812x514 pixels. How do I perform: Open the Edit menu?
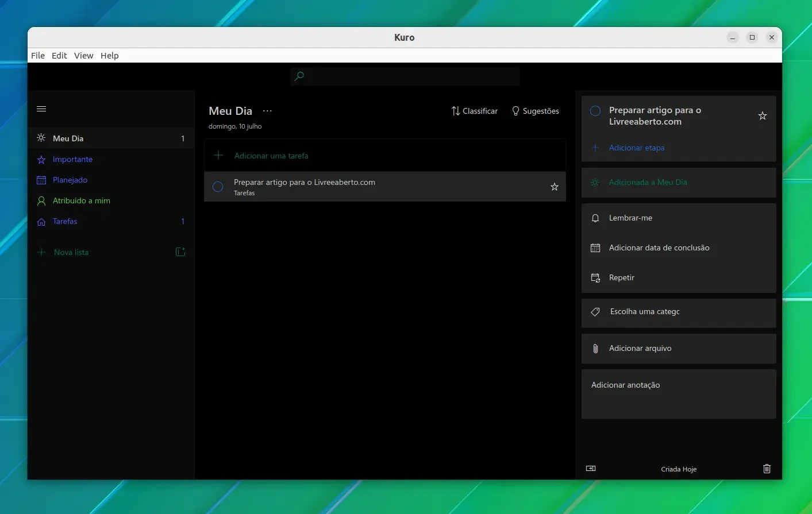[x=59, y=56]
